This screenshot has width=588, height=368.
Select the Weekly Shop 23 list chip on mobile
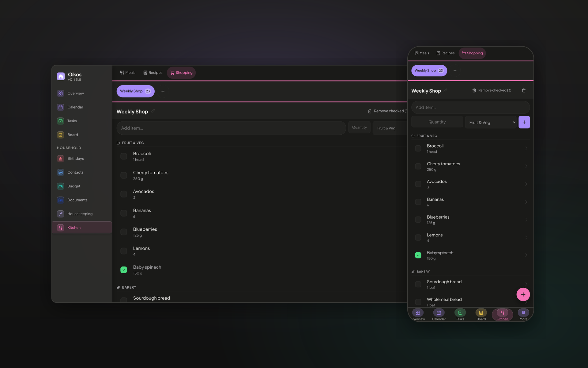click(429, 71)
